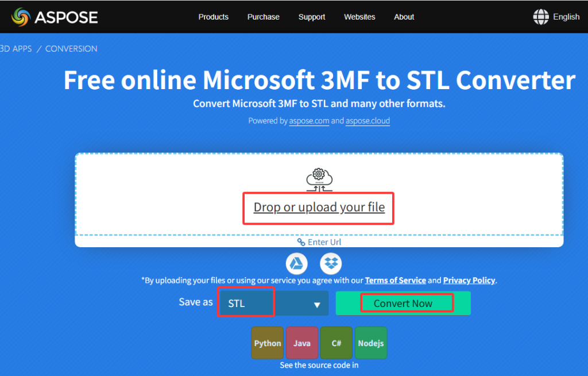The height and width of the screenshot is (376, 588).
Task: Open the Java source code
Action: (x=302, y=343)
